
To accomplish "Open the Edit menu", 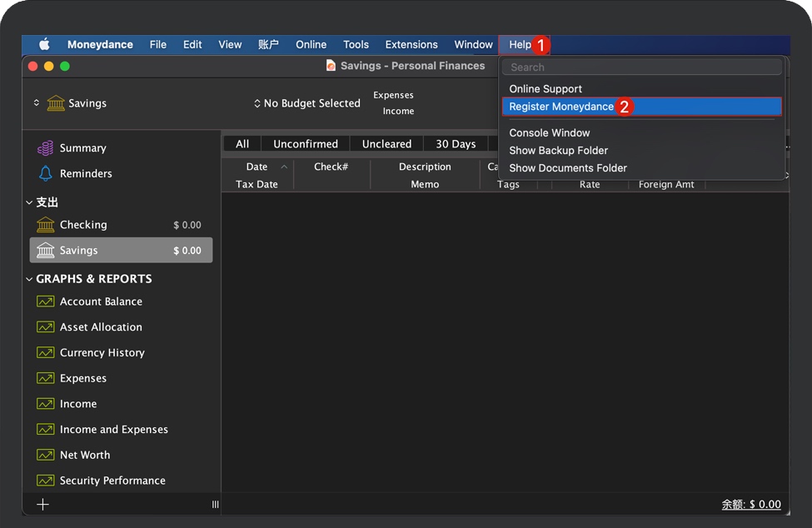I will (192, 44).
